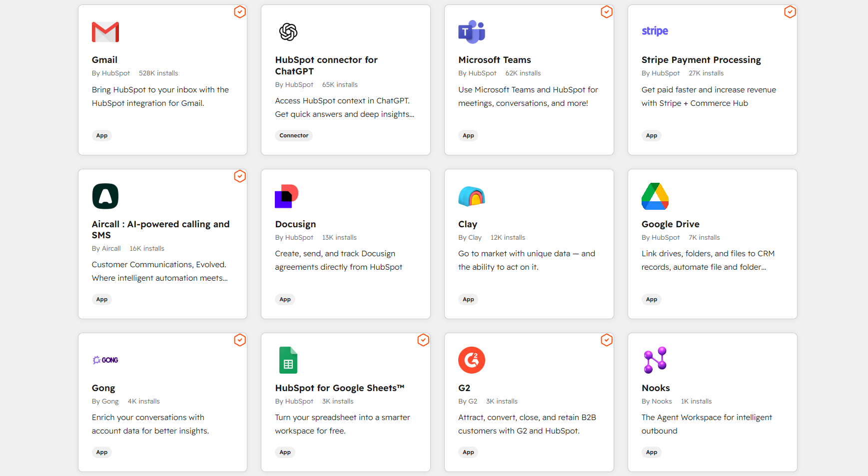The width and height of the screenshot is (868, 476).
Task: Click 'By Nooks' publisher text
Action: click(657, 401)
